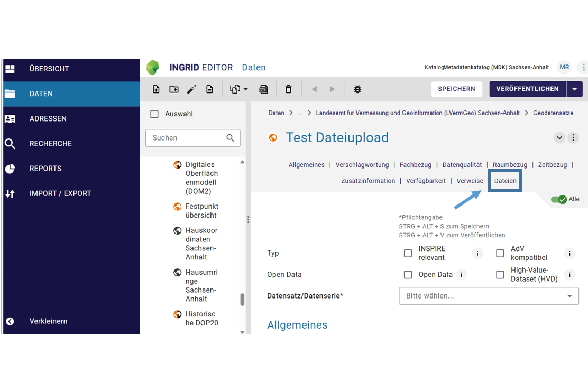This screenshot has height=391, width=588.
Task: Click the magic wand assistant icon
Action: (191, 89)
